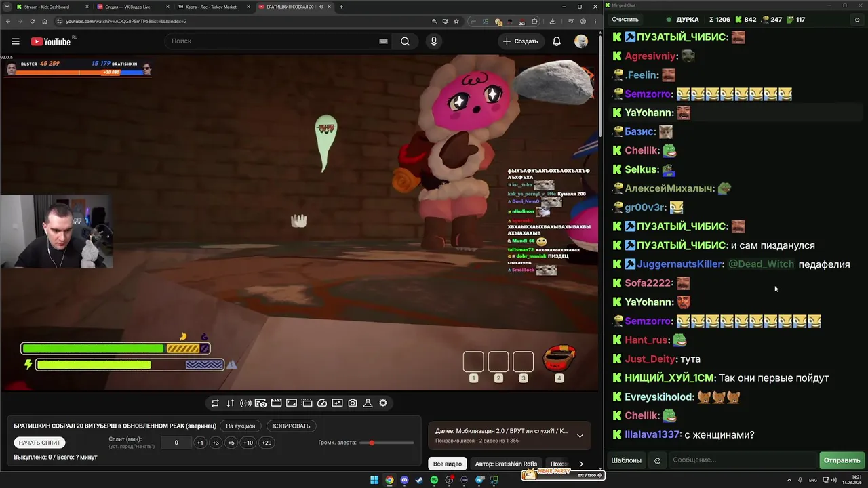Image resolution: width=868 pixels, height=488 pixels.
Task: Open the browser downloads icon
Action: click(553, 21)
